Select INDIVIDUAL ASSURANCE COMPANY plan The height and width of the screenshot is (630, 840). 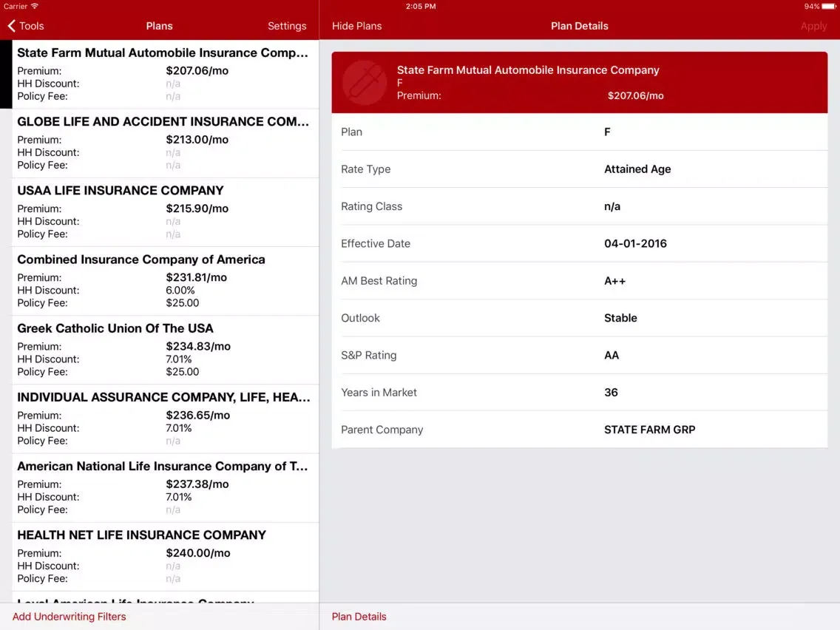pos(165,419)
